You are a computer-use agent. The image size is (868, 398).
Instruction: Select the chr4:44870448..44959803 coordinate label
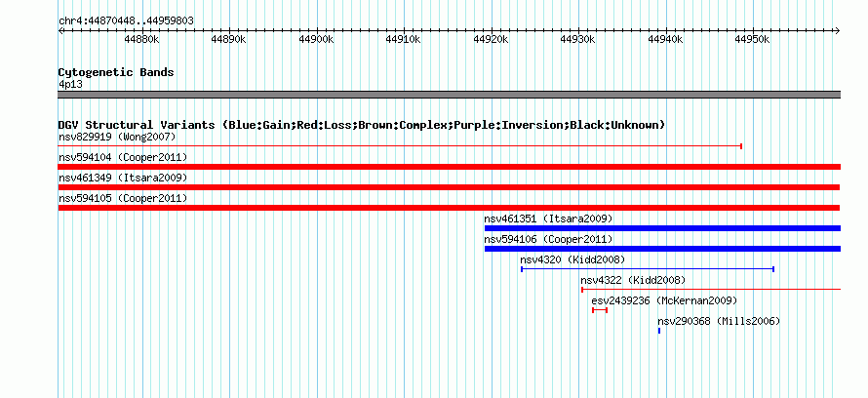(x=126, y=21)
